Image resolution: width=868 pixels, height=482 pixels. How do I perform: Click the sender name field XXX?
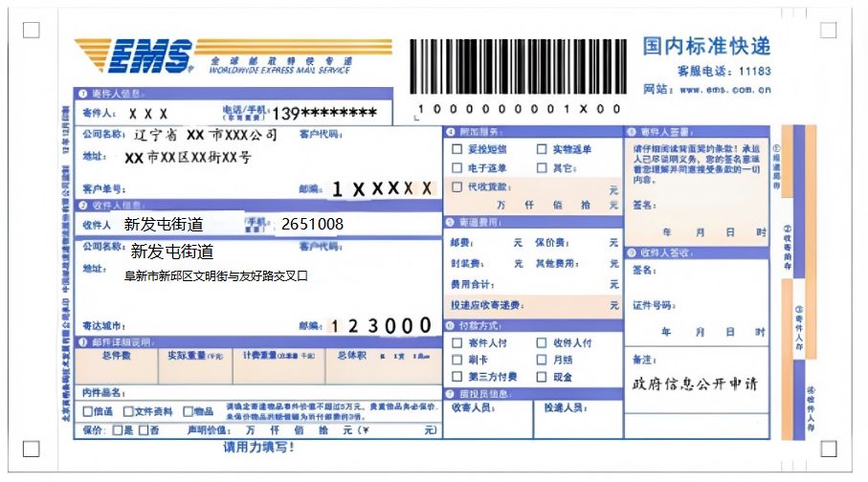pyautogui.click(x=147, y=114)
